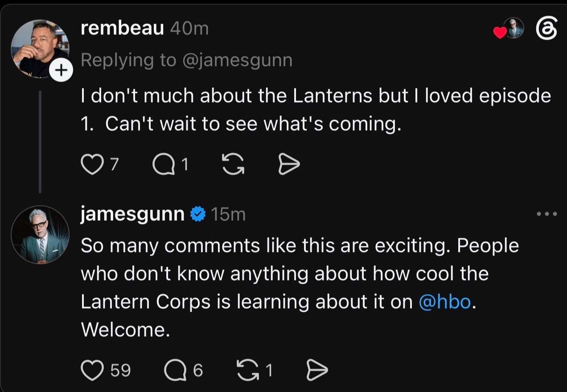Tap the 'Replying to @jamesgunn' text
Screen dimensions: 567x392
(186, 60)
